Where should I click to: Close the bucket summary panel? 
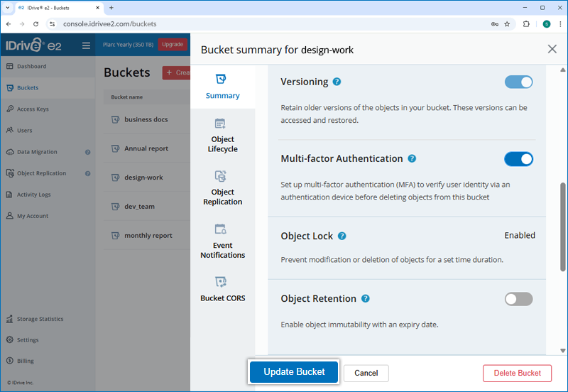pos(552,49)
